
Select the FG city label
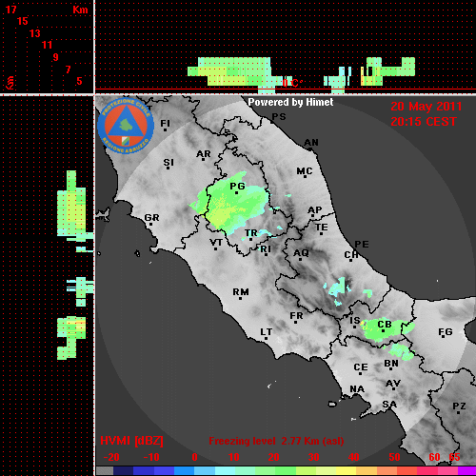point(446,332)
